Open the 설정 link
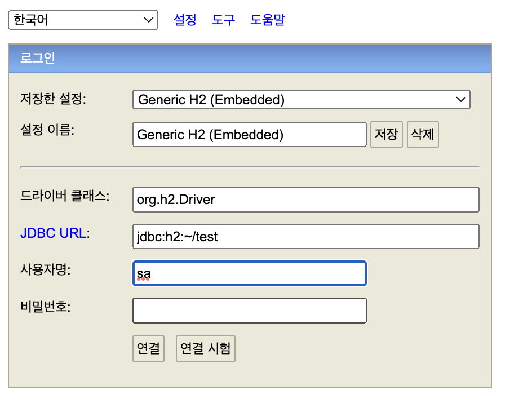Viewport: 532px width, 416px height. [x=185, y=20]
